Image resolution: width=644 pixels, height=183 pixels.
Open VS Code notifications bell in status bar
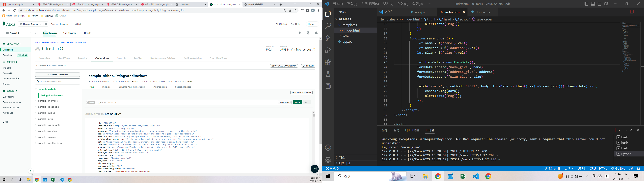click(638, 169)
